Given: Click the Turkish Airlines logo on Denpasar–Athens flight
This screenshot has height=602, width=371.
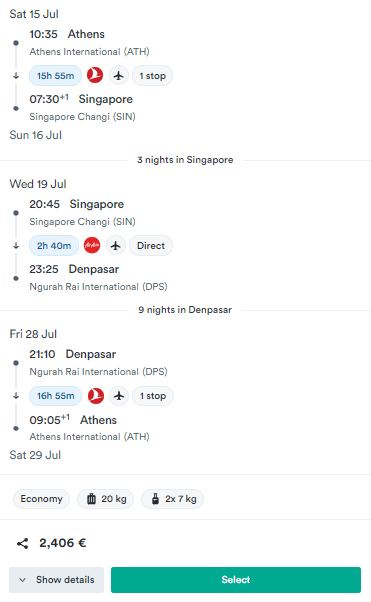Looking at the screenshot, I should [x=96, y=395].
